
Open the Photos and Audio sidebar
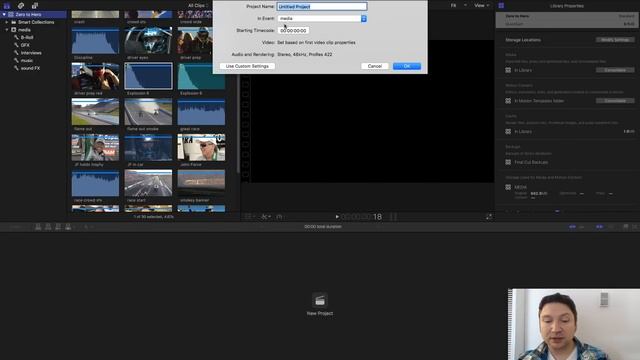21,5
